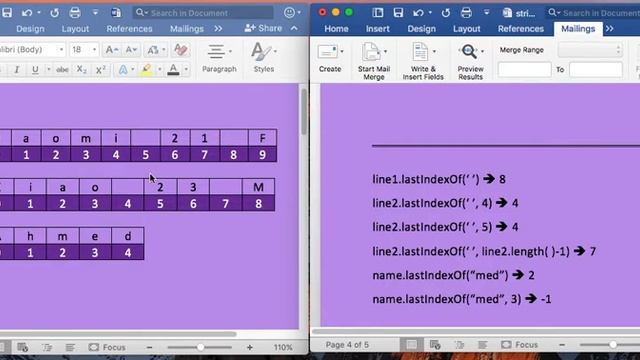The image size is (640, 360).
Task: Open font name dropdown Calibri (Body)
Action: (61, 50)
